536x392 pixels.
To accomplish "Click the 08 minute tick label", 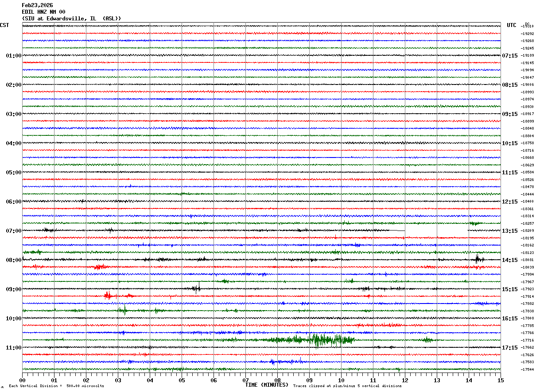I will [x=277, y=380].
